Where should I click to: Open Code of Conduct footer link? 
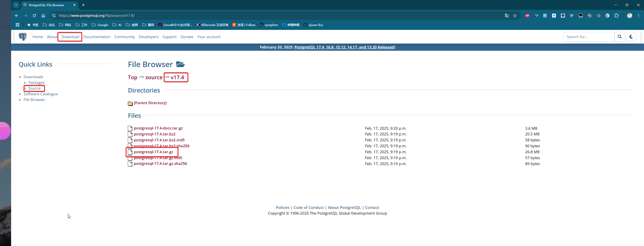coord(309,207)
